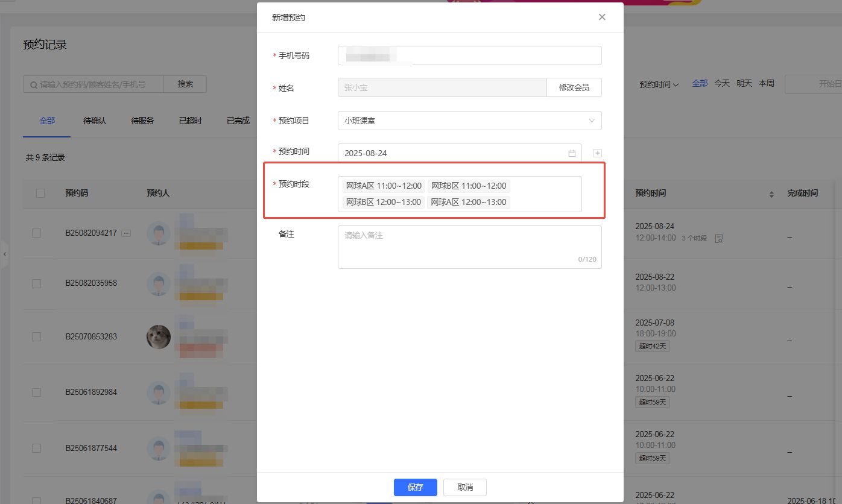
Task: Click the cat avatar for B25070853283
Action: click(159, 336)
